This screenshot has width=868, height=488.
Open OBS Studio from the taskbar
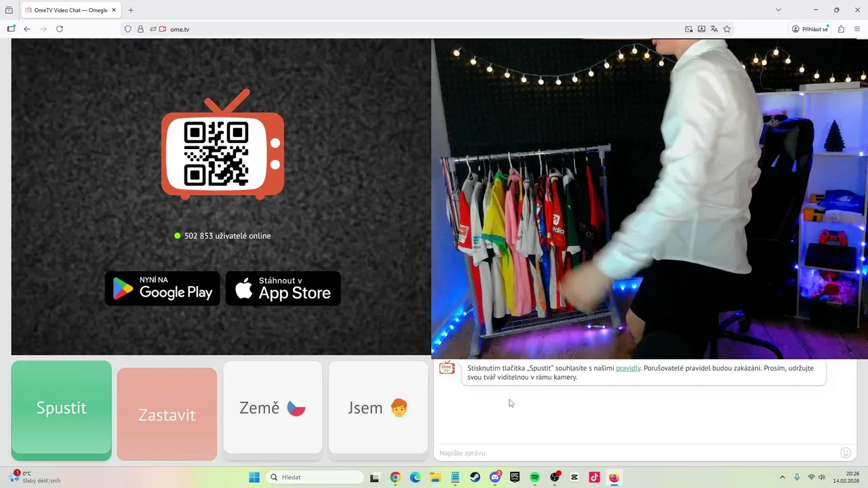pos(555,477)
